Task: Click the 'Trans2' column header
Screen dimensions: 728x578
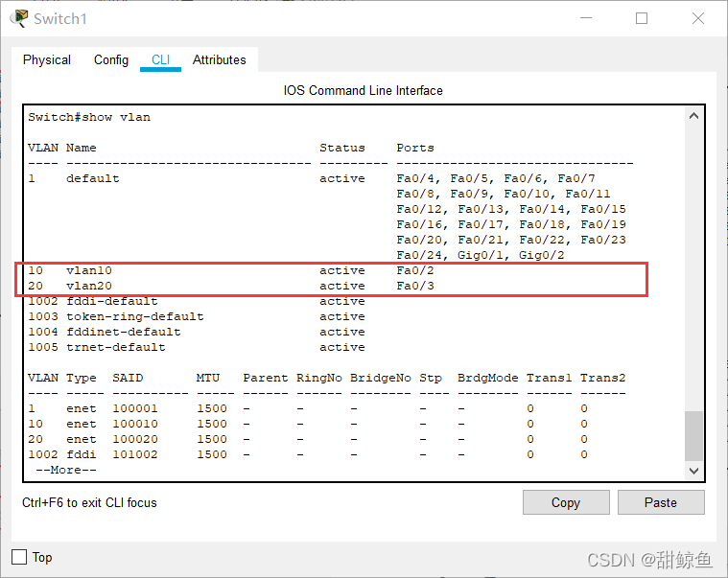Action: tap(602, 378)
